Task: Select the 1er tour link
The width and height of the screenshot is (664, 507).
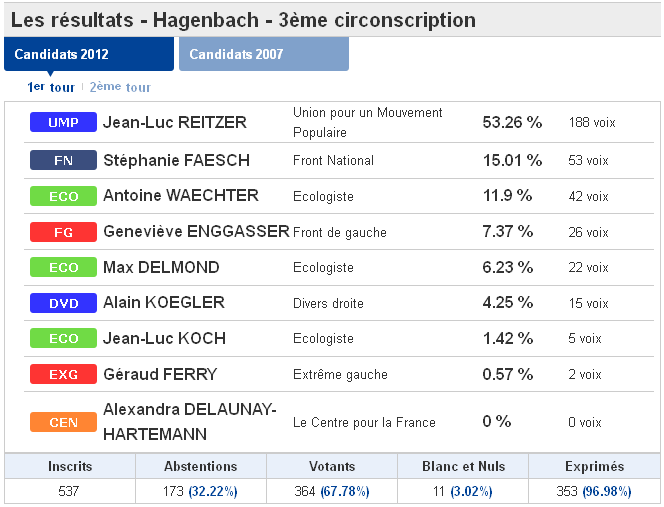Action: click(51, 87)
